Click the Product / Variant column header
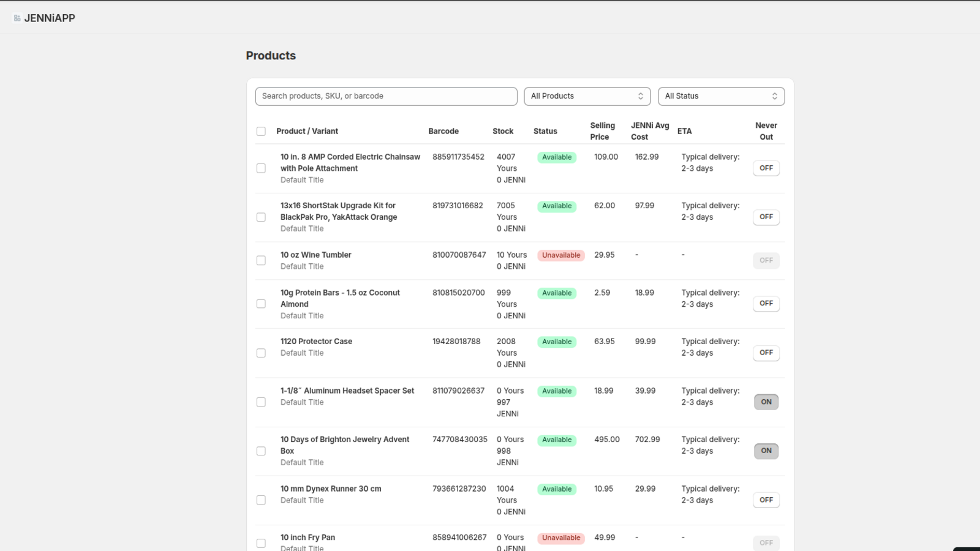Viewport: 980px width, 551px height. 307,131
